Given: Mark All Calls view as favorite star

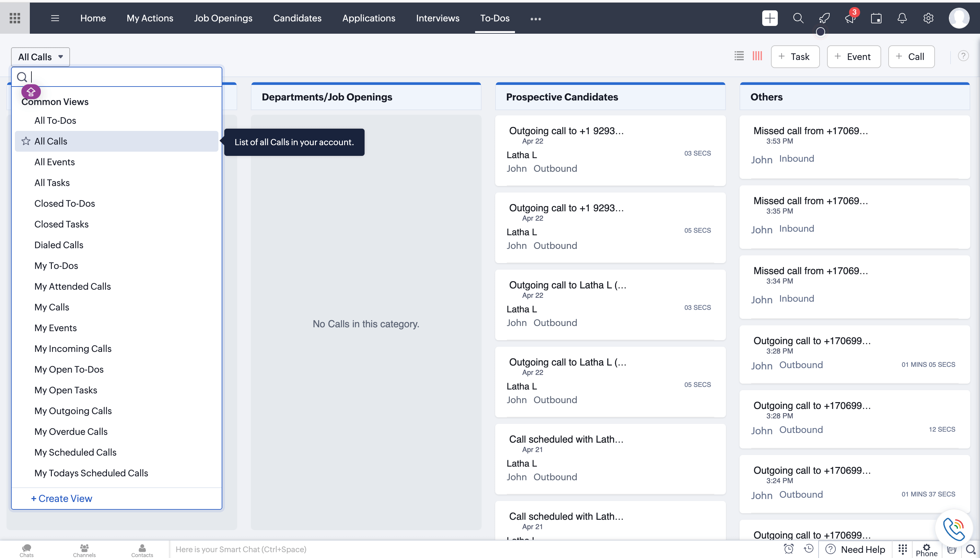Looking at the screenshot, I should point(26,141).
